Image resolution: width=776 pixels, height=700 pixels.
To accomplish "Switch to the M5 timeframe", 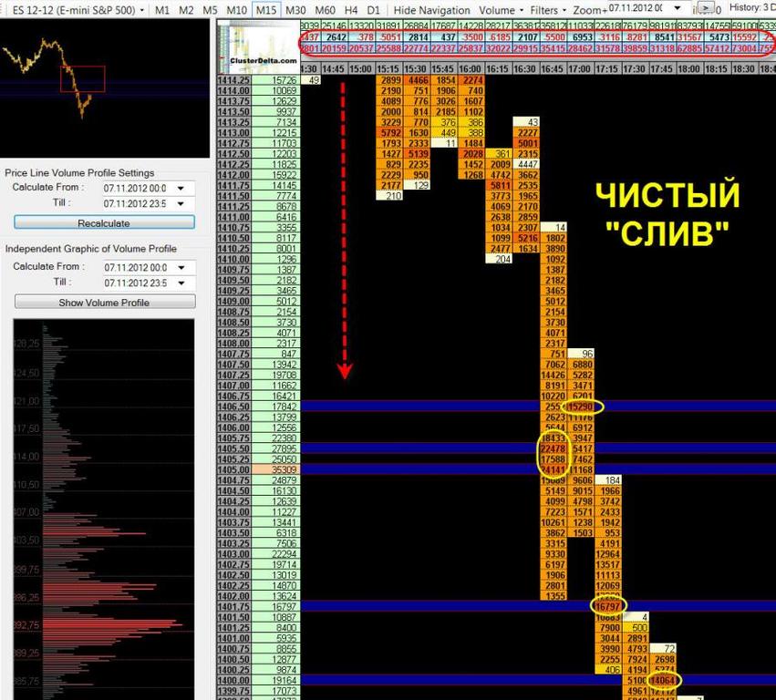I will (x=210, y=10).
